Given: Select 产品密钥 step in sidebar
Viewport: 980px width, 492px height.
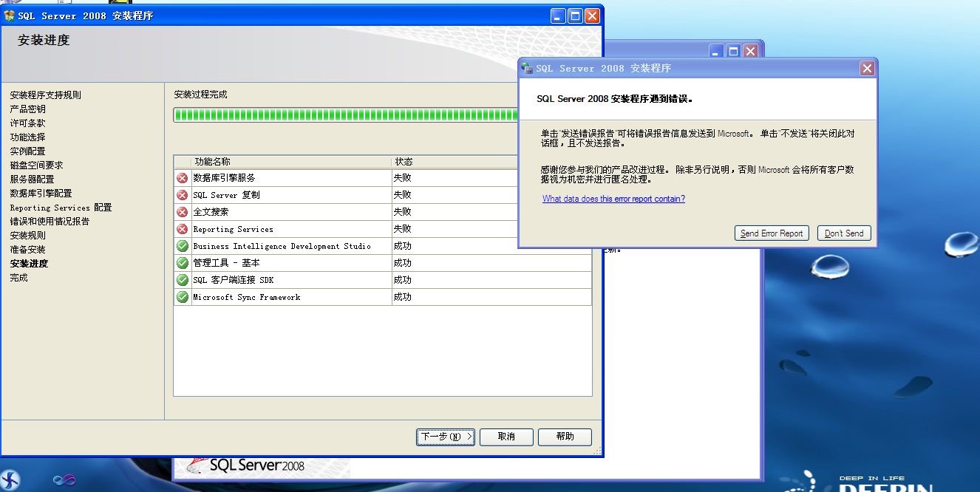Looking at the screenshot, I should pyautogui.click(x=27, y=109).
